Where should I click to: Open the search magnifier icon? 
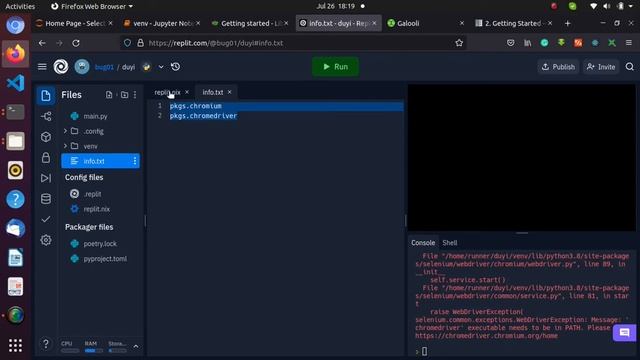(630, 67)
